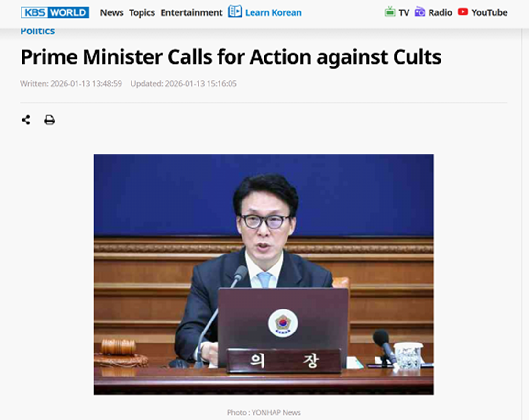Click the KBS World logo

coord(55,12)
